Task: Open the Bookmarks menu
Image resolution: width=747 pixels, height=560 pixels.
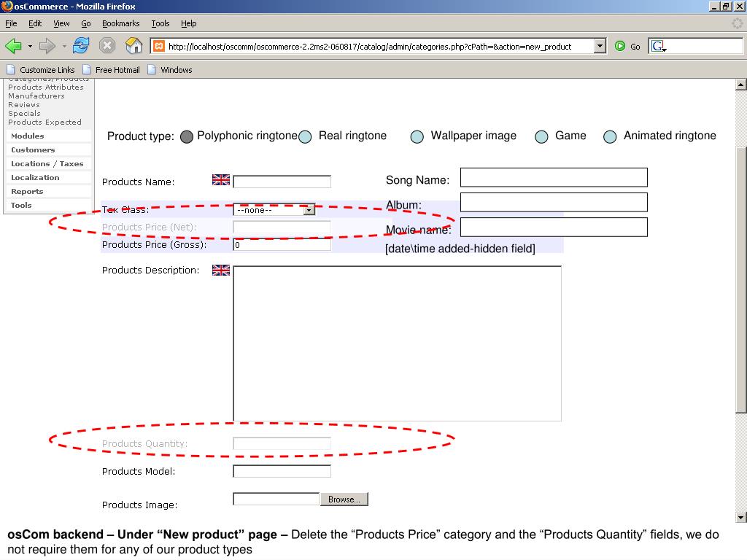Action: (x=120, y=23)
